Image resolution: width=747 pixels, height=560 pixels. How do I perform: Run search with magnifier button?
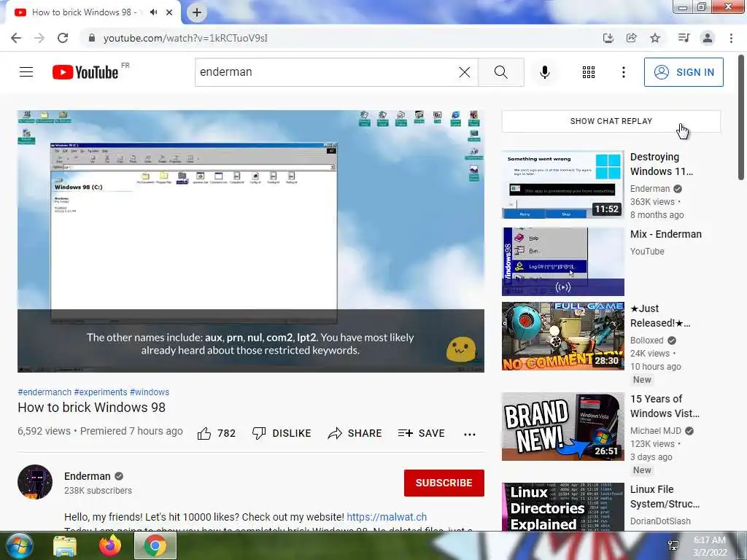500,72
